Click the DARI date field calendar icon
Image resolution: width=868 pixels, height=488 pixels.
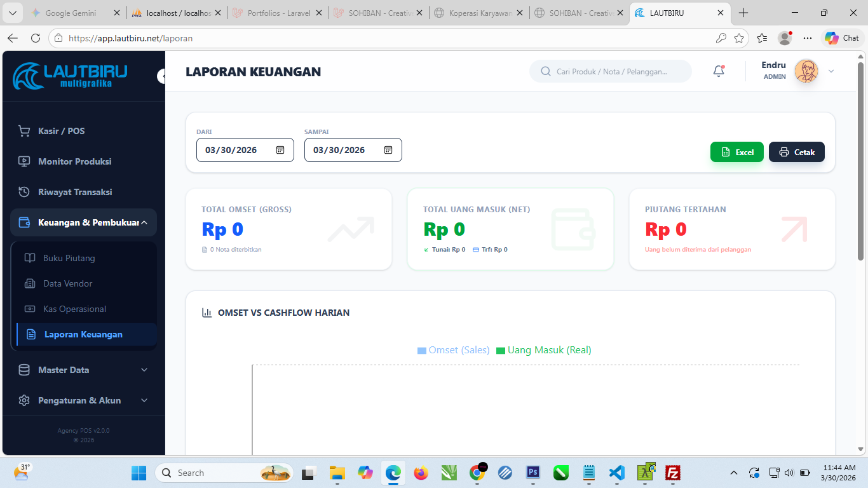pos(280,149)
